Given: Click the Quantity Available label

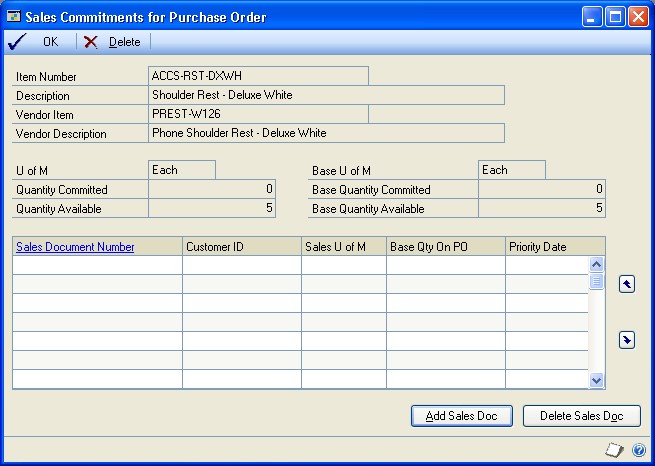Looking at the screenshot, I should (58, 209).
